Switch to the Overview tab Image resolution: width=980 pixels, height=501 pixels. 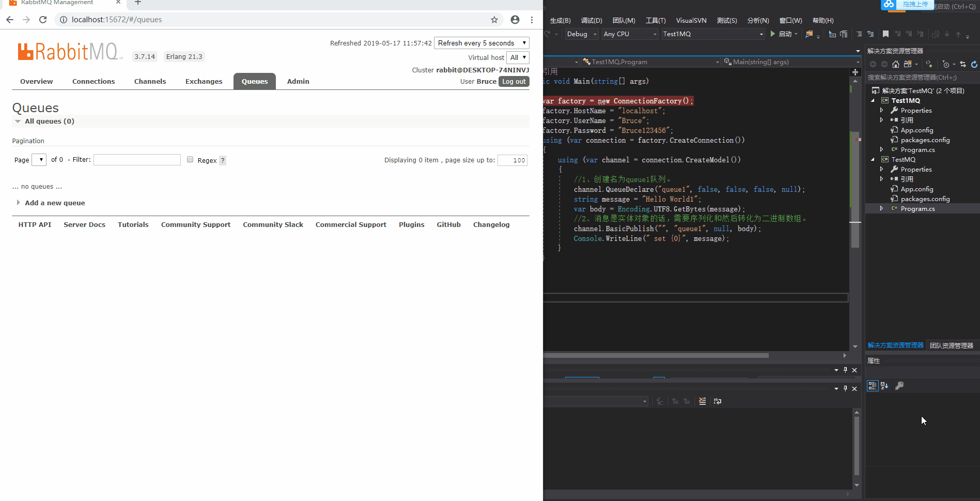[x=37, y=81]
